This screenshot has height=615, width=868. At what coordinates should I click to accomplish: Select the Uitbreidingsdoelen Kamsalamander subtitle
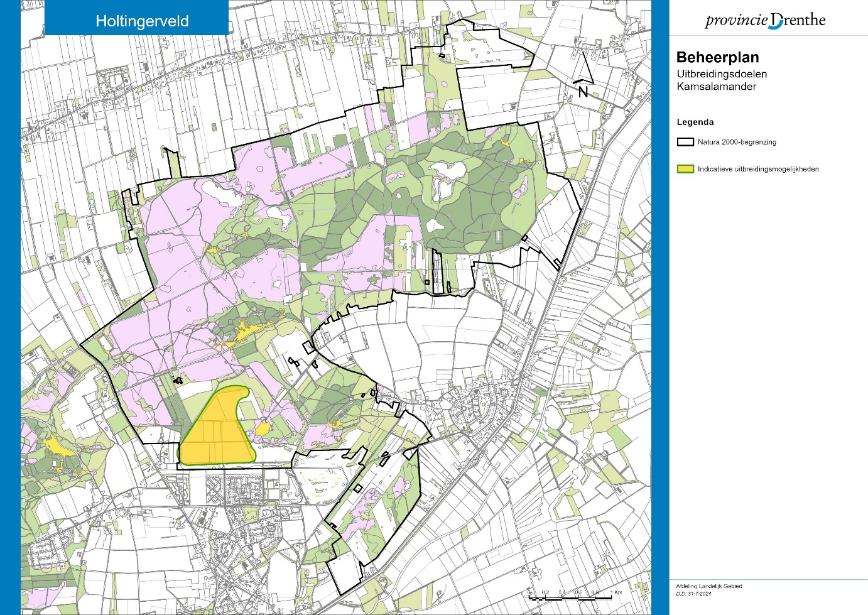click(722, 80)
